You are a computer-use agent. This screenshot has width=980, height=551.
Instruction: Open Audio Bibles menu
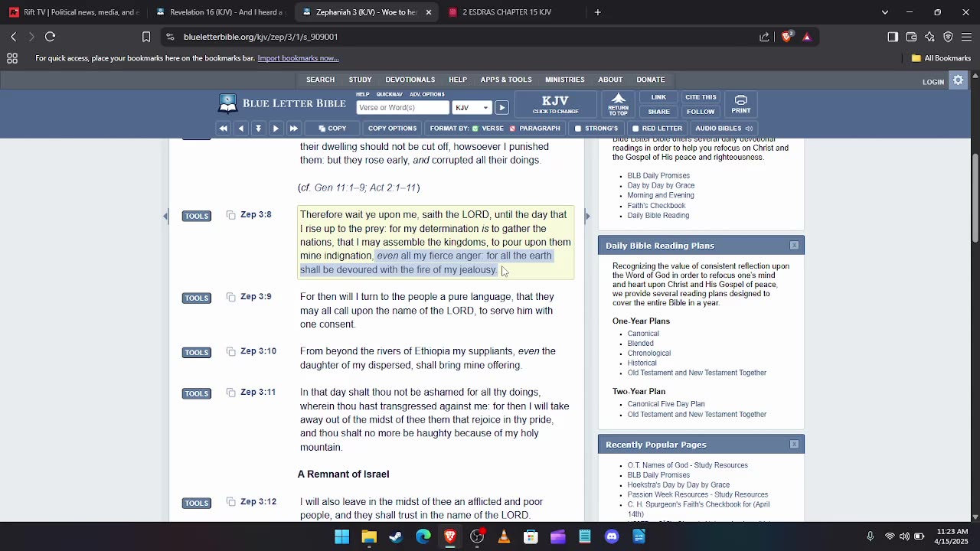724,129
